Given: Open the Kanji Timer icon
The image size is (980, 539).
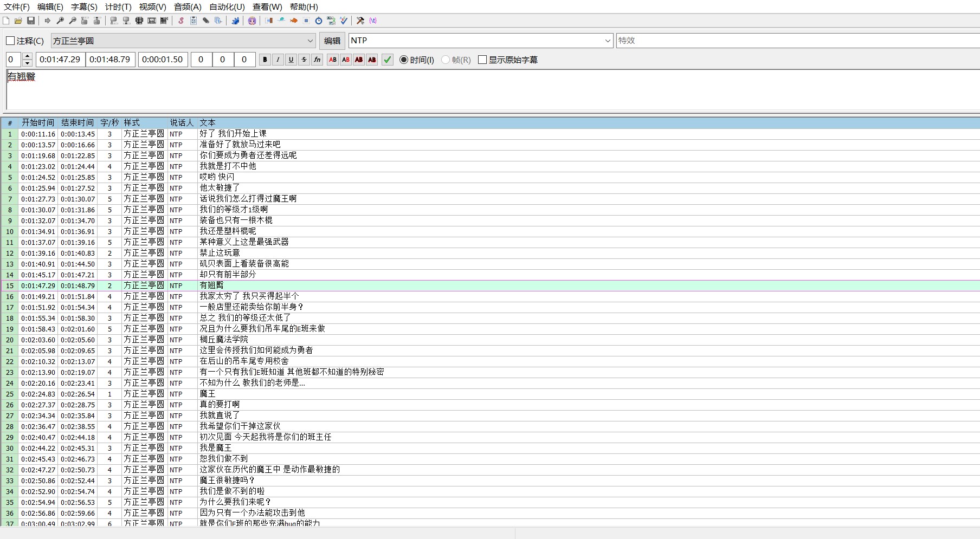Looking at the screenshot, I should click(x=331, y=21).
